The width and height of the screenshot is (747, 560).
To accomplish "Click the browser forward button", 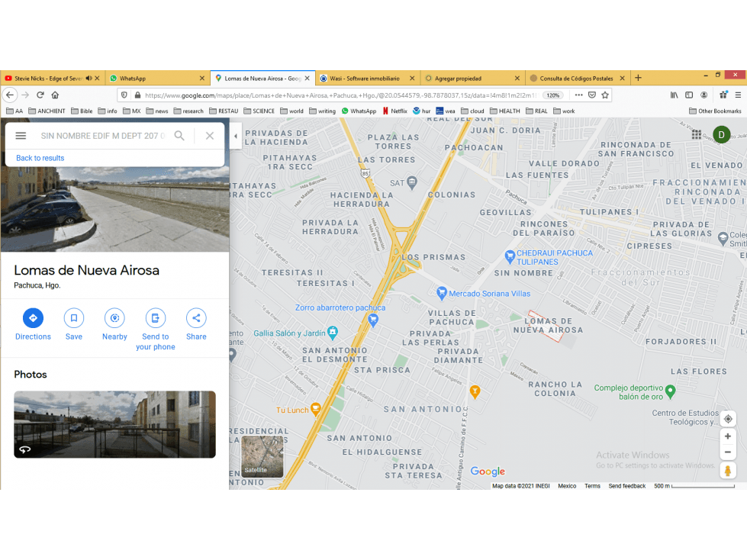I will pyautogui.click(x=25, y=95).
